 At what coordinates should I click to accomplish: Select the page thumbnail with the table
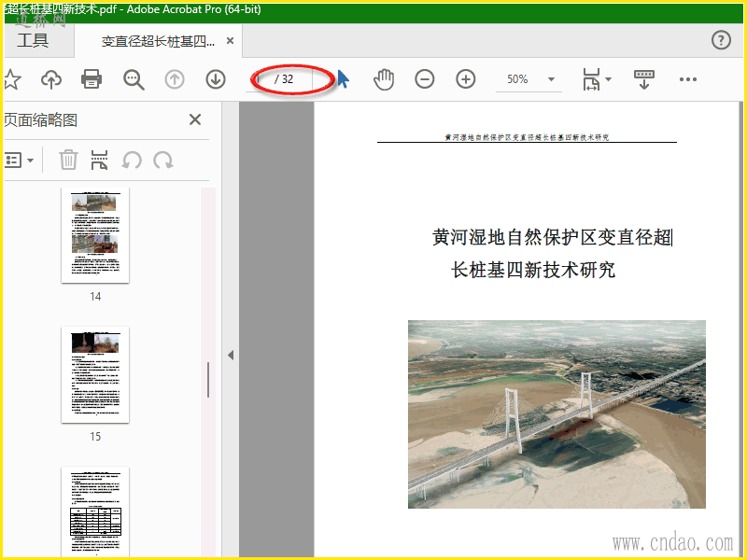click(95, 511)
